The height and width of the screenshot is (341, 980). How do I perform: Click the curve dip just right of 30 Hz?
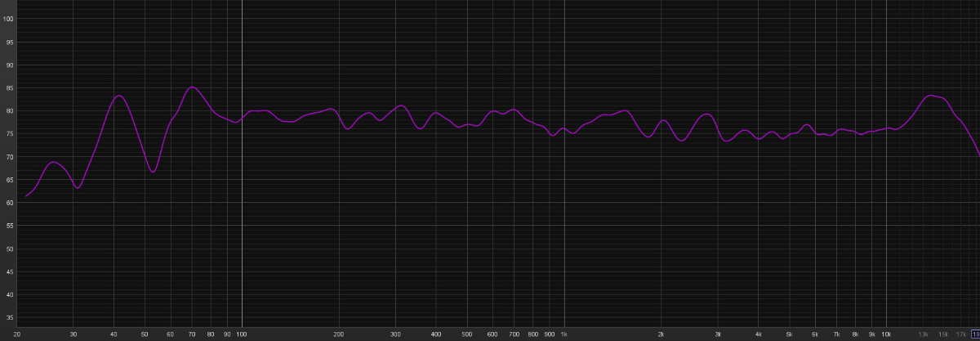(78, 188)
